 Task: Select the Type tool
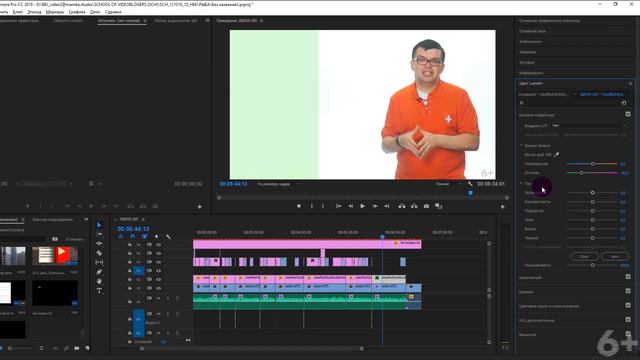tap(99, 291)
